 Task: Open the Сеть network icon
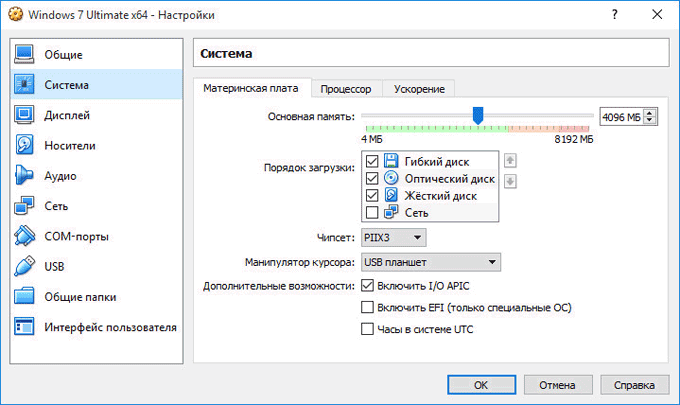[x=24, y=206]
